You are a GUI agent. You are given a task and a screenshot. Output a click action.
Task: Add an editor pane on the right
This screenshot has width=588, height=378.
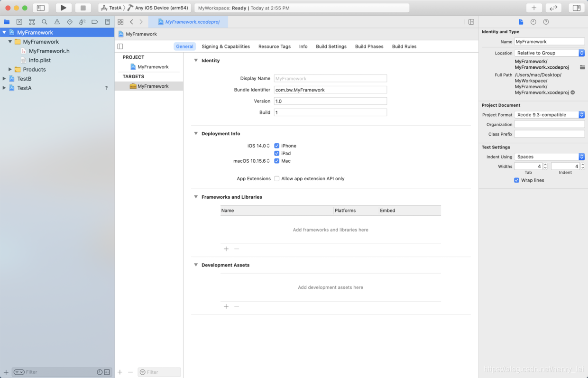pyautogui.click(x=471, y=22)
